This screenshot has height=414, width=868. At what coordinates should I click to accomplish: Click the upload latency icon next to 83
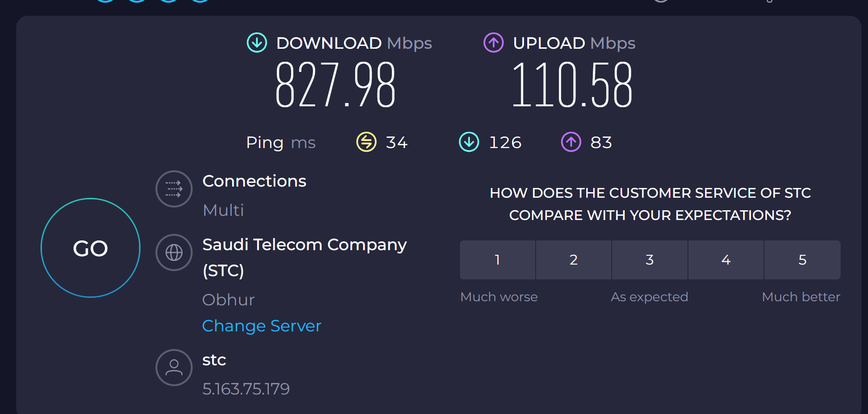[x=570, y=142]
